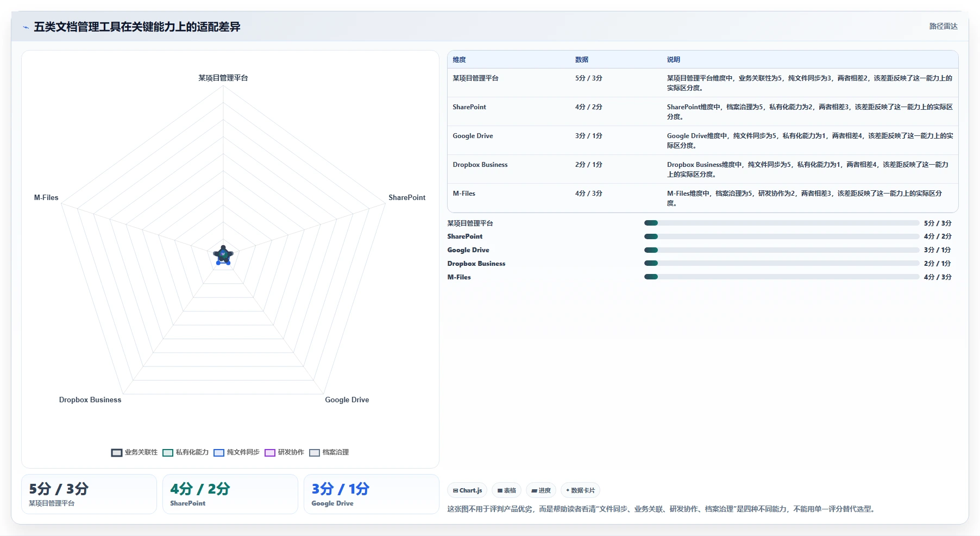Click the Google Drive progress bar
The height and width of the screenshot is (536, 980).
point(781,250)
